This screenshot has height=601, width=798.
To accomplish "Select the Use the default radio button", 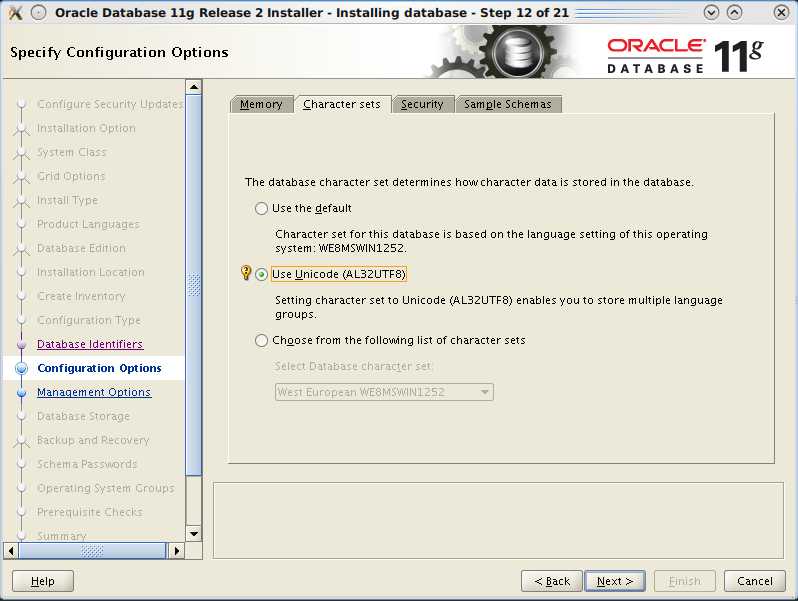I will pos(261,208).
